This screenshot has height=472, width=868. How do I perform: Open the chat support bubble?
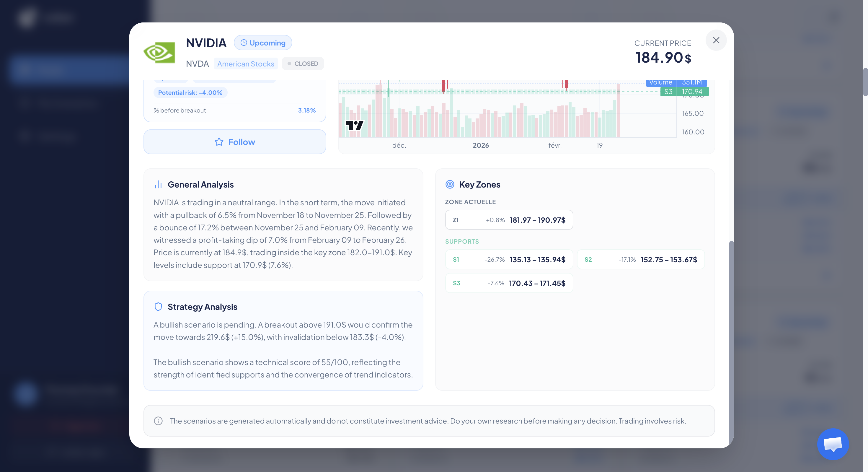click(833, 444)
